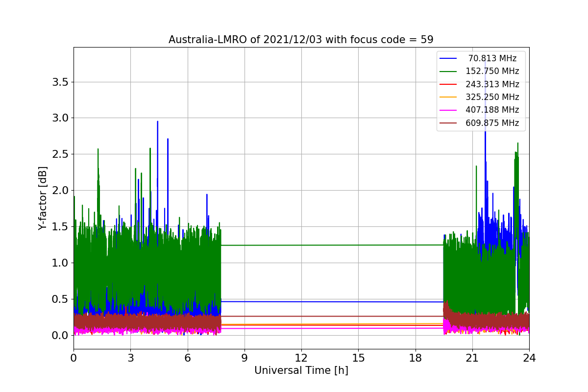Click the plot title mentioning Australia-LMRO
Screen dimensions: 588x392
coord(301,40)
